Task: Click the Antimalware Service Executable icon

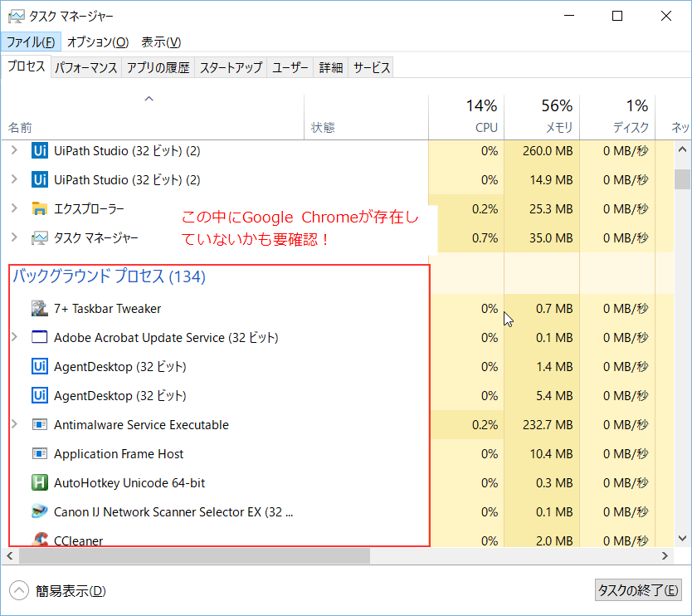Action: click(x=40, y=425)
